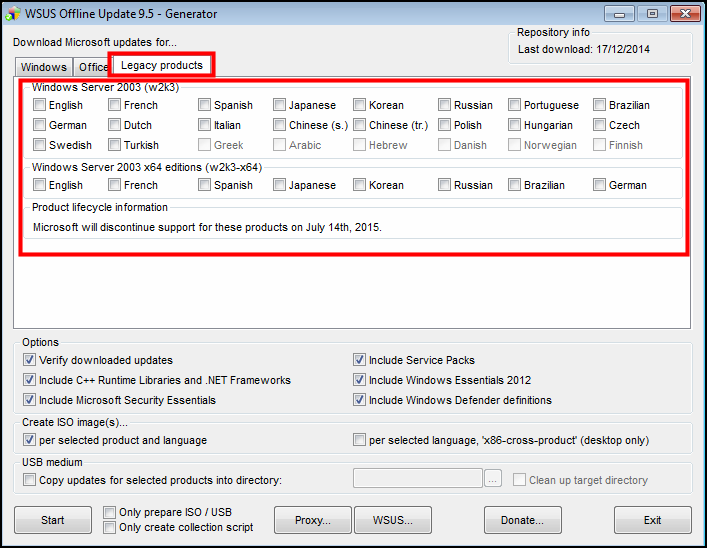Check Only prepare ISO / USB
The image size is (707, 548).
coord(110,512)
